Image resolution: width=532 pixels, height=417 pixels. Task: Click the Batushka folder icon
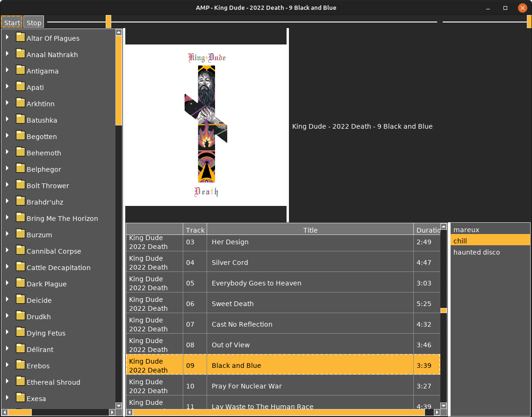(x=21, y=119)
